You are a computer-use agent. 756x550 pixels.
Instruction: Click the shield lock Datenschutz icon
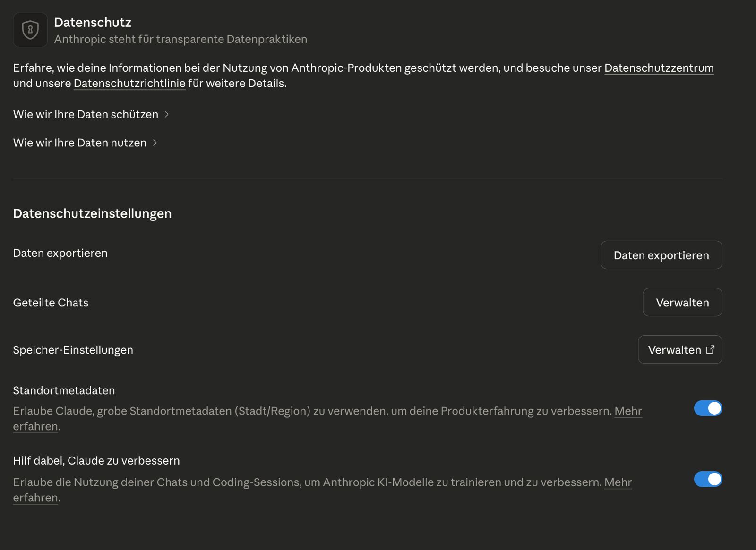(x=30, y=30)
